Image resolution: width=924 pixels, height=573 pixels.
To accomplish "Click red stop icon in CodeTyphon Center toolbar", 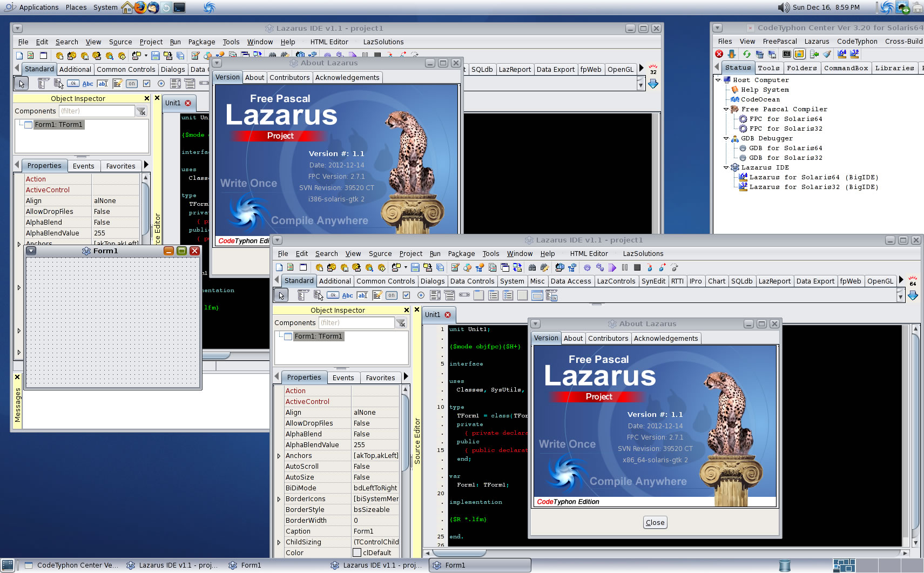I will coord(719,54).
